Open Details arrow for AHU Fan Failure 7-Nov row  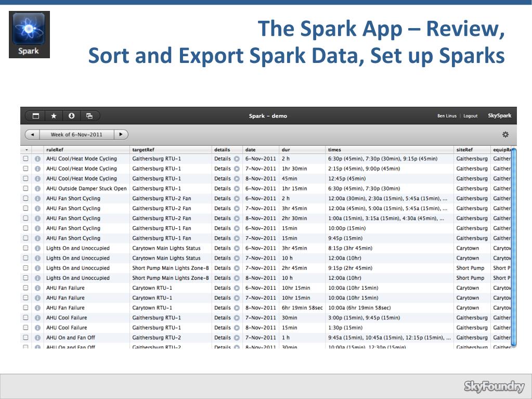click(237, 298)
